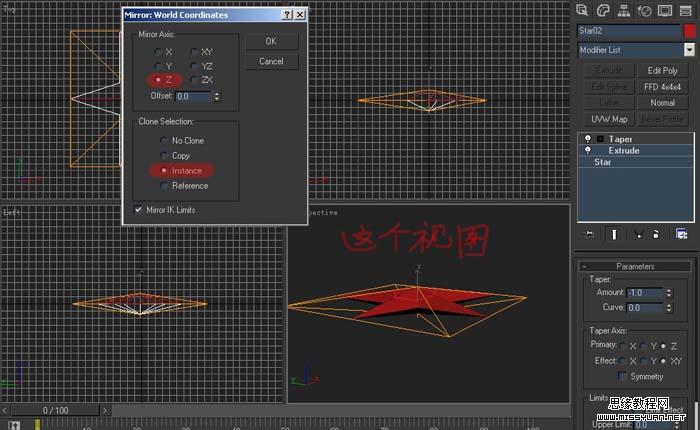The height and width of the screenshot is (430, 700).
Task: Toggle Taper Symmetry checkbox
Action: 622,376
